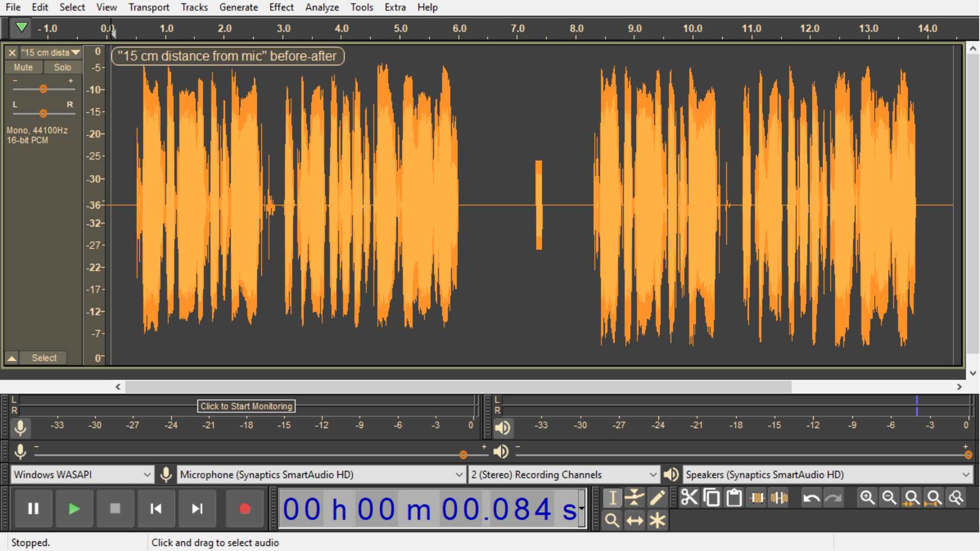This screenshot has width=980, height=551.
Task: Collapse the track with the up arrow
Action: (x=12, y=358)
